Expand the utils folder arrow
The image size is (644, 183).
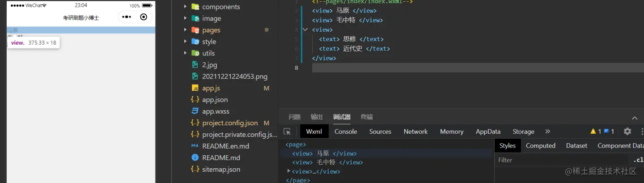pyautogui.click(x=185, y=53)
